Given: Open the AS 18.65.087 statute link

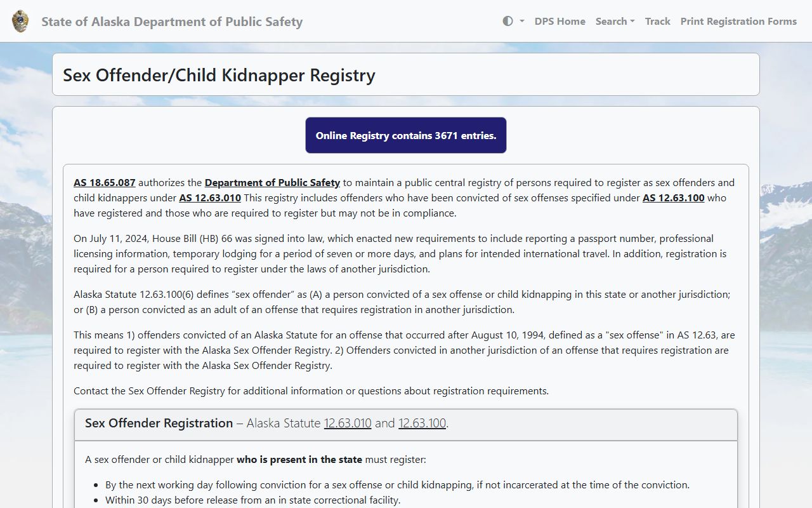Looking at the screenshot, I should tap(105, 182).
